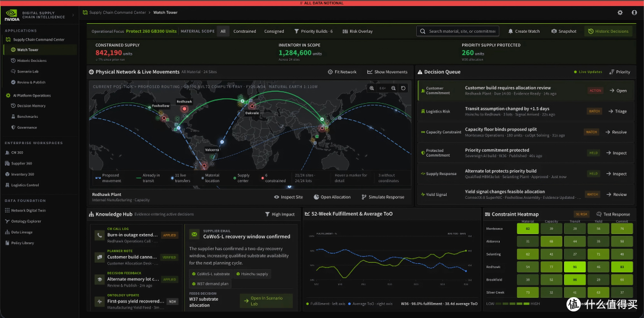Click the Inventory 360 sidebar icon
This screenshot has height=318, width=644.
coord(7,174)
